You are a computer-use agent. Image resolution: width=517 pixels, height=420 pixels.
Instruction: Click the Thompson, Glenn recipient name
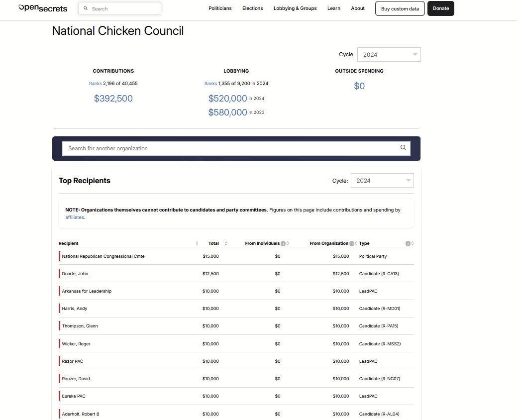(x=80, y=326)
